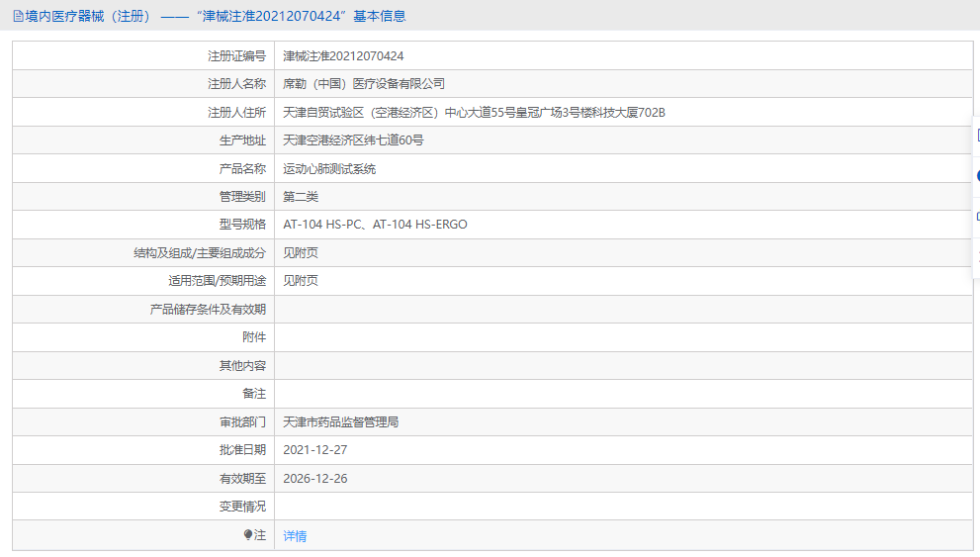The height and width of the screenshot is (557, 980).
Task: Open the 详情 details link
Action: pos(295,536)
